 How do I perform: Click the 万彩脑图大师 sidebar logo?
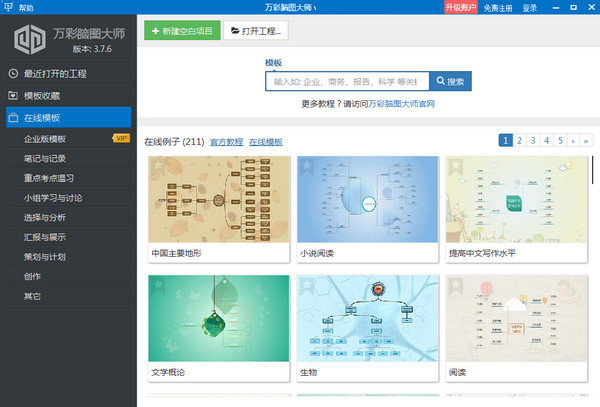point(30,39)
